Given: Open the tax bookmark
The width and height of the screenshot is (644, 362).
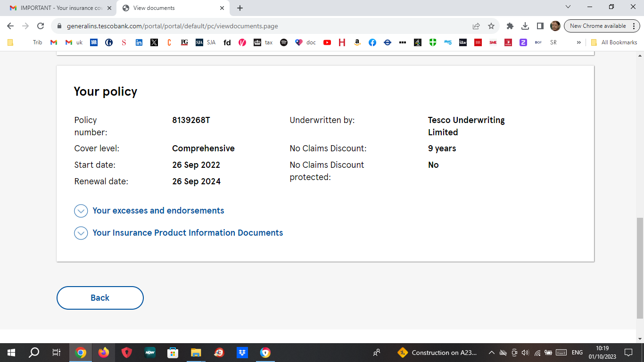Looking at the screenshot, I should coord(263,42).
